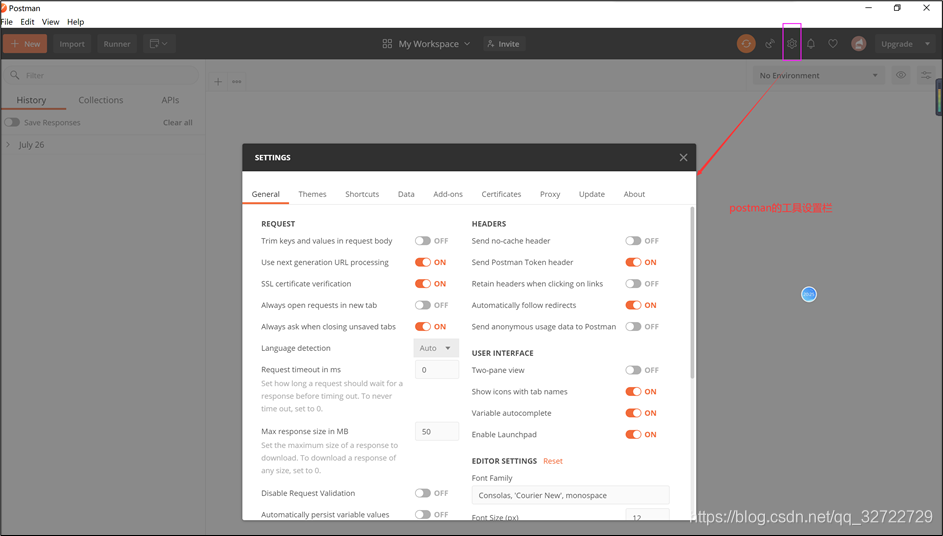943x536 pixels.
Task: Open the Help menu
Action: pyautogui.click(x=75, y=22)
